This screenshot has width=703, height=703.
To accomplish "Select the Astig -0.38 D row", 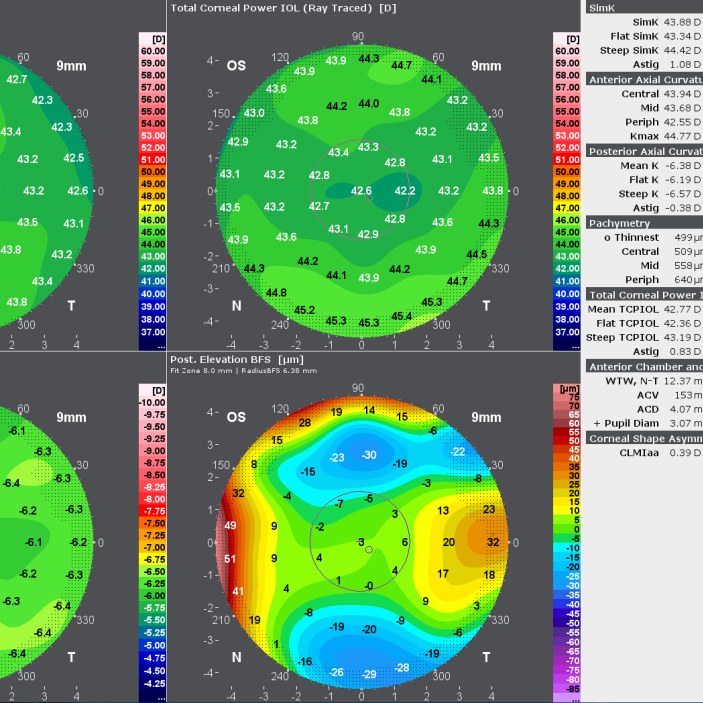I will (x=667, y=208).
